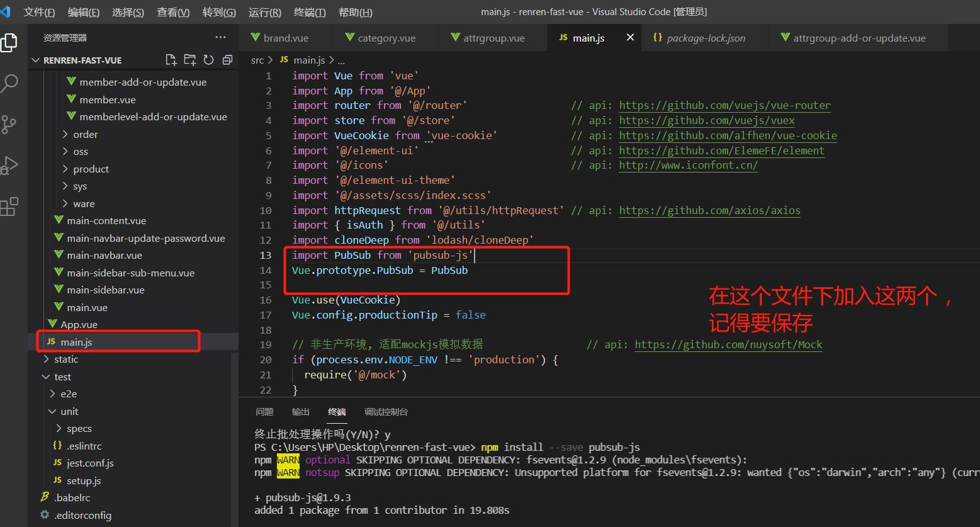Image resolution: width=980 pixels, height=527 pixels.
Task: Click line number 13 in the gutter
Action: click(x=265, y=255)
